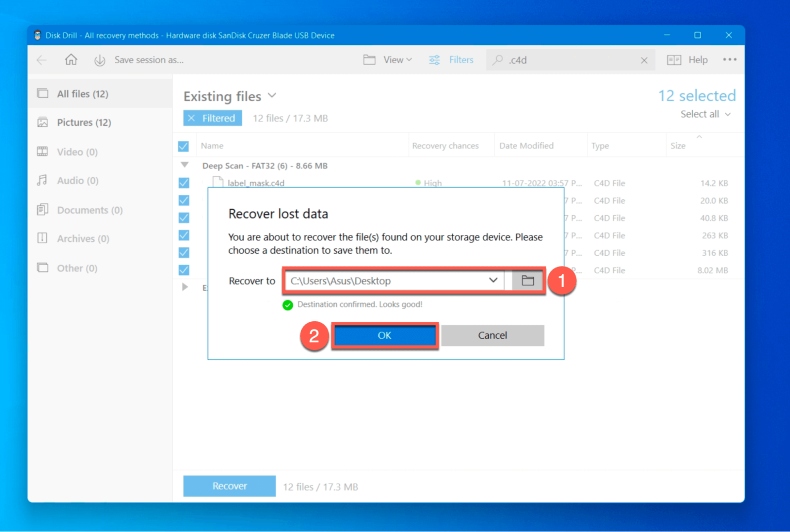Open the Filters sliders icon

click(434, 60)
